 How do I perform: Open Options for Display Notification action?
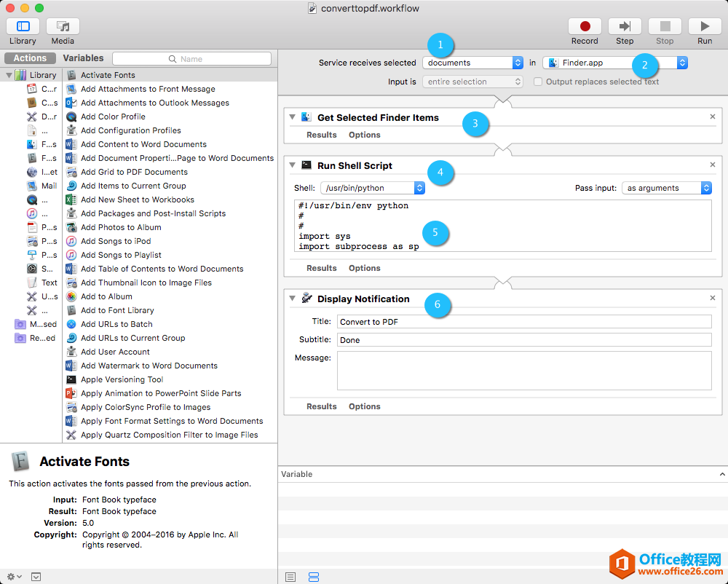pyautogui.click(x=364, y=406)
